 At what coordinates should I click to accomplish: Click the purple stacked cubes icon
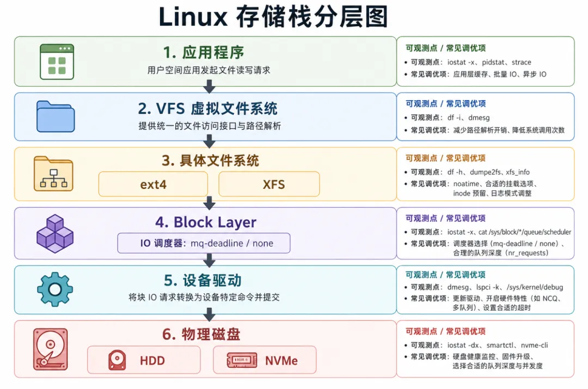coord(55,233)
